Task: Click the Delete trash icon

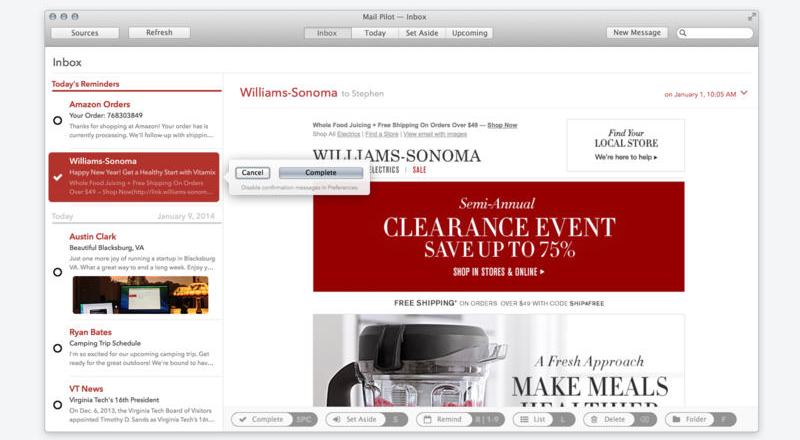Action: click(594, 420)
